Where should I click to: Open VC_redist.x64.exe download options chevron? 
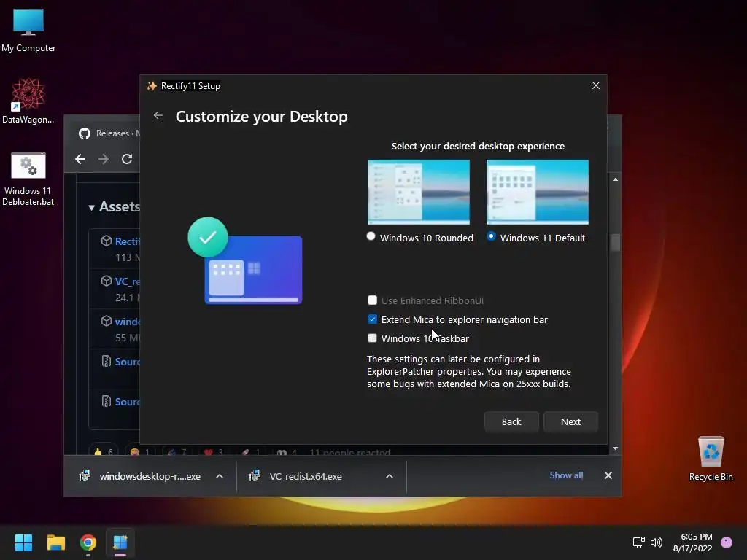point(390,475)
